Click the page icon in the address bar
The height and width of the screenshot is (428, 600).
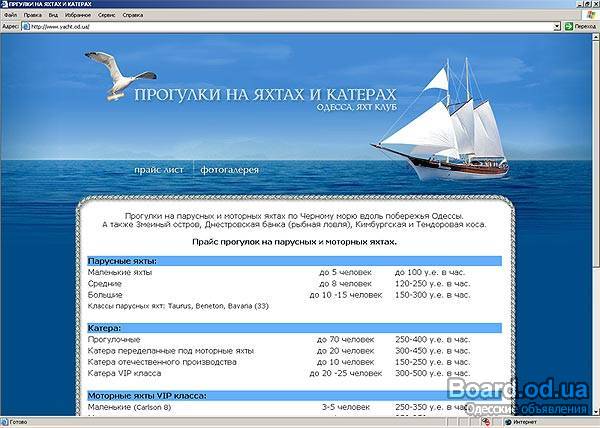click(25, 27)
